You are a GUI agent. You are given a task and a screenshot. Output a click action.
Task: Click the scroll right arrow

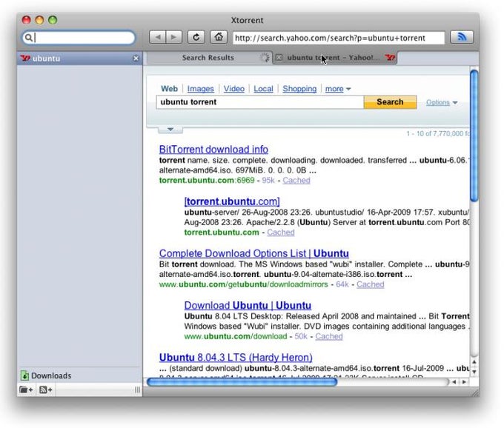(x=464, y=382)
